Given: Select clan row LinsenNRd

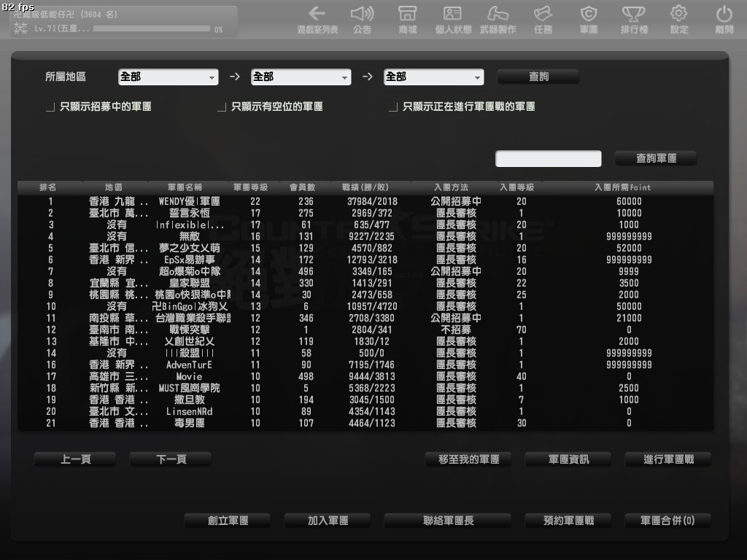Looking at the screenshot, I should tap(365, 411).
